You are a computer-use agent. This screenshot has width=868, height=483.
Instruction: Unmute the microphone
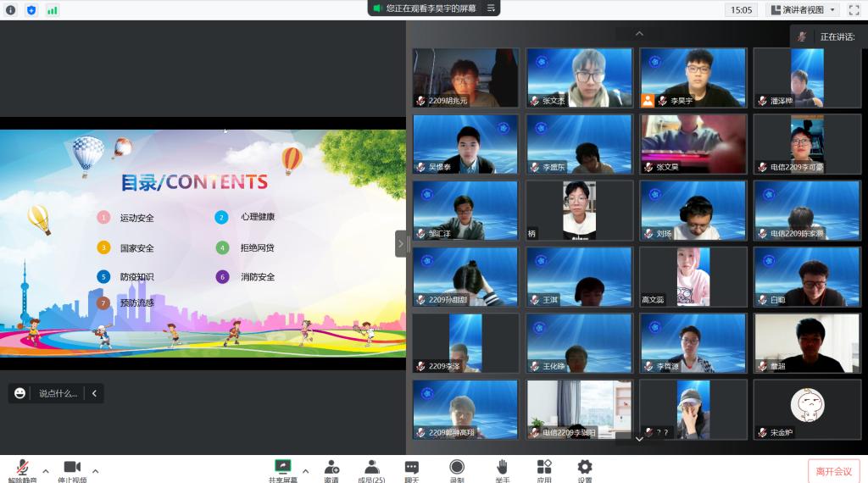[22, 469]
